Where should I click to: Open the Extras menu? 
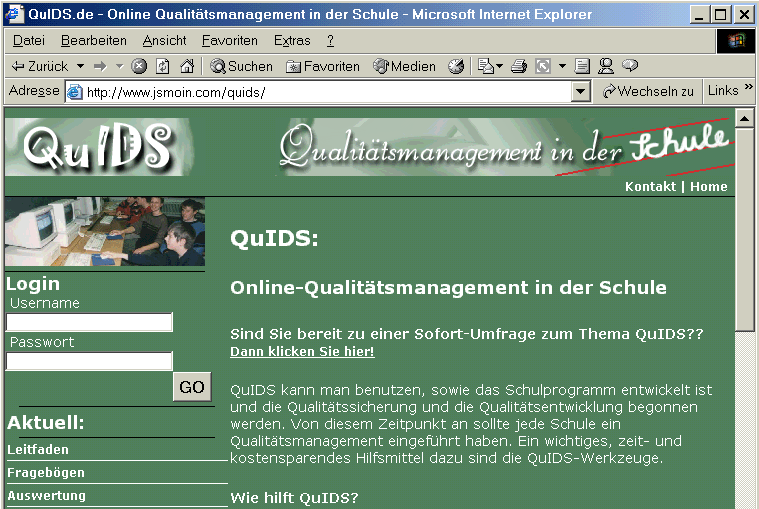292,41
